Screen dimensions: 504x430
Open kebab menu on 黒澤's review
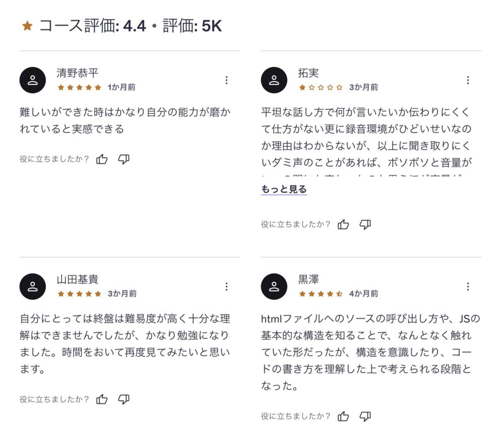pos(468,287)
